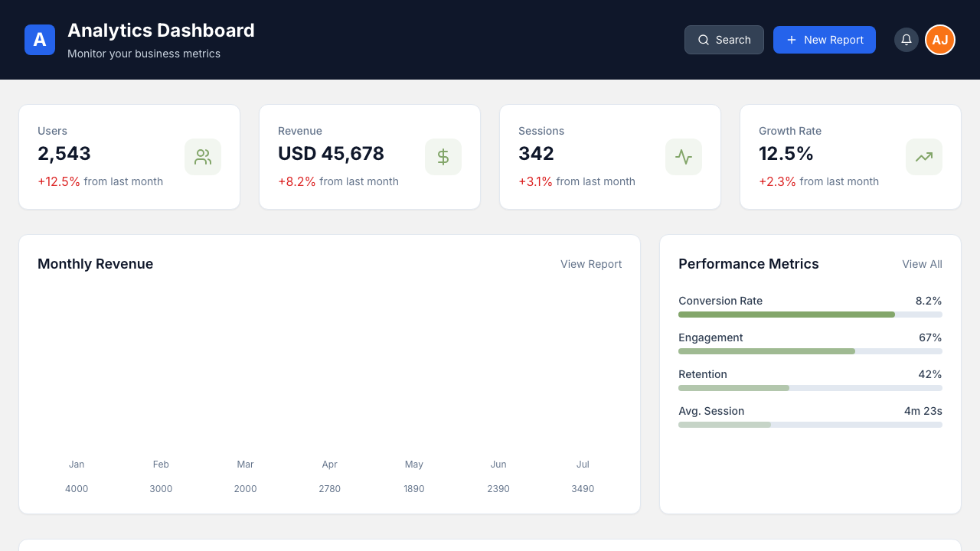Click the 2000 value under Mar

pos(245,489)
